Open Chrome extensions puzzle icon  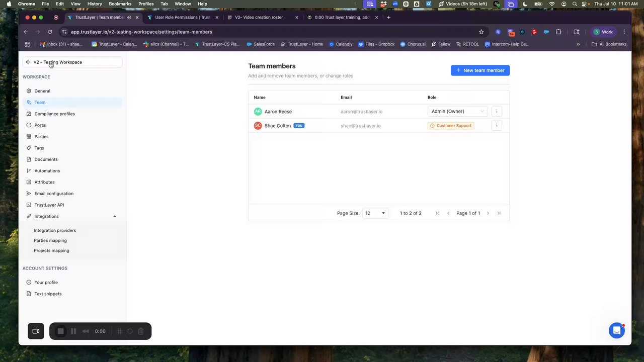click(558, 32)
